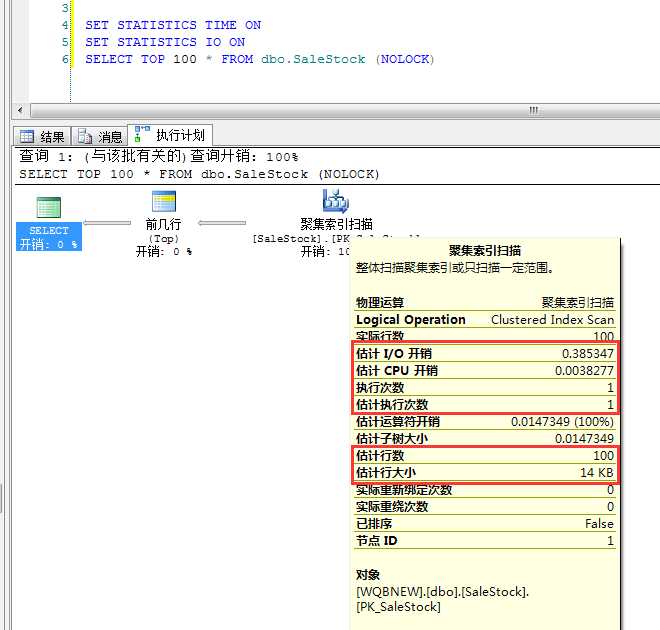Click the SELECT operator icon in plan
This screenshot has width=660, height=630.
(x=48, y=207)
